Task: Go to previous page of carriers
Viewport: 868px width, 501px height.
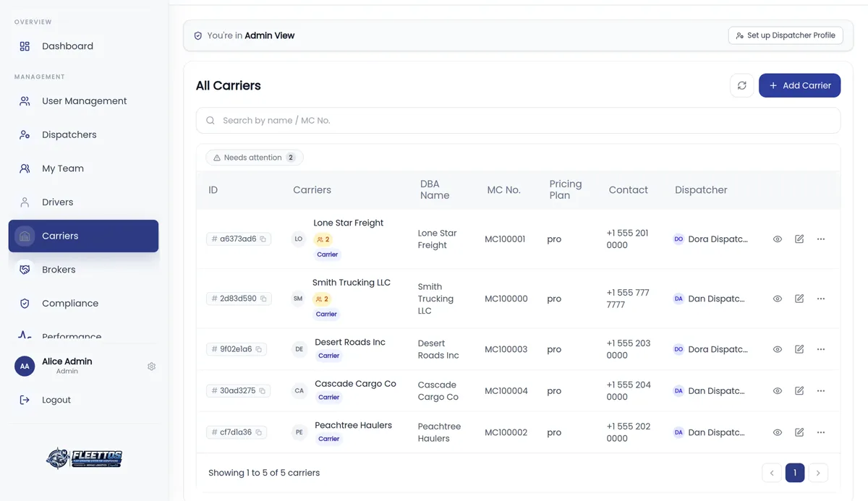Action: [x=772, y=473]
